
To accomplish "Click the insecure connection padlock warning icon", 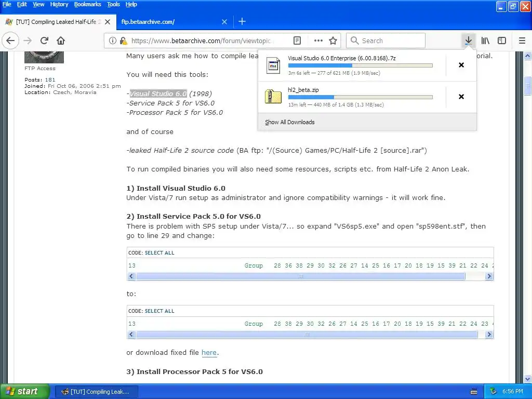I will [124, 41].
